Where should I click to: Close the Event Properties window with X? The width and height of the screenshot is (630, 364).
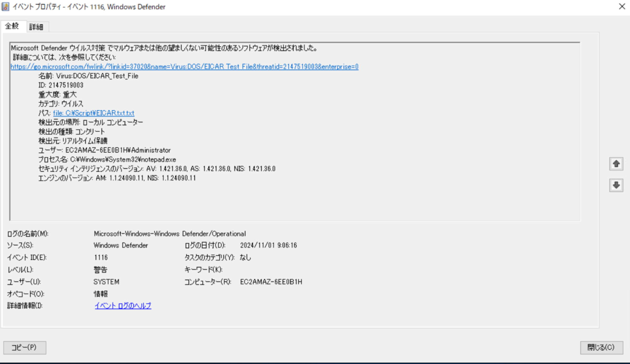622,7
